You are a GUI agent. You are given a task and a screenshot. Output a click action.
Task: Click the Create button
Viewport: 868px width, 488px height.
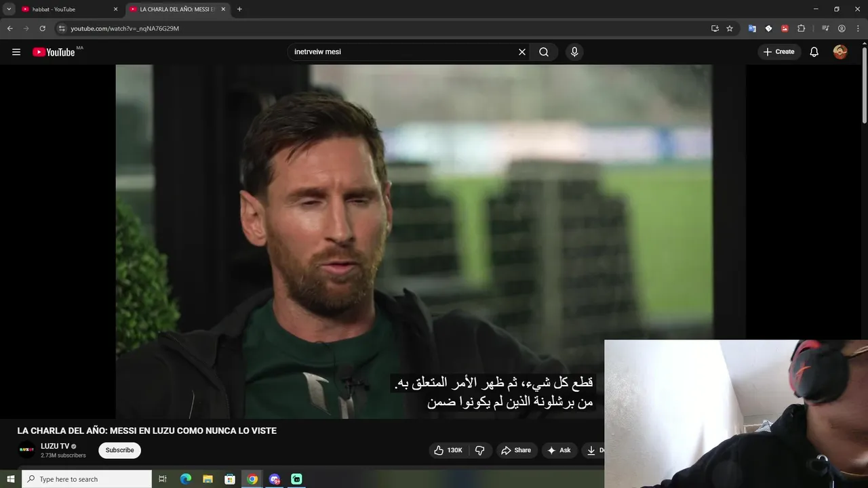(x=779, y=52)
